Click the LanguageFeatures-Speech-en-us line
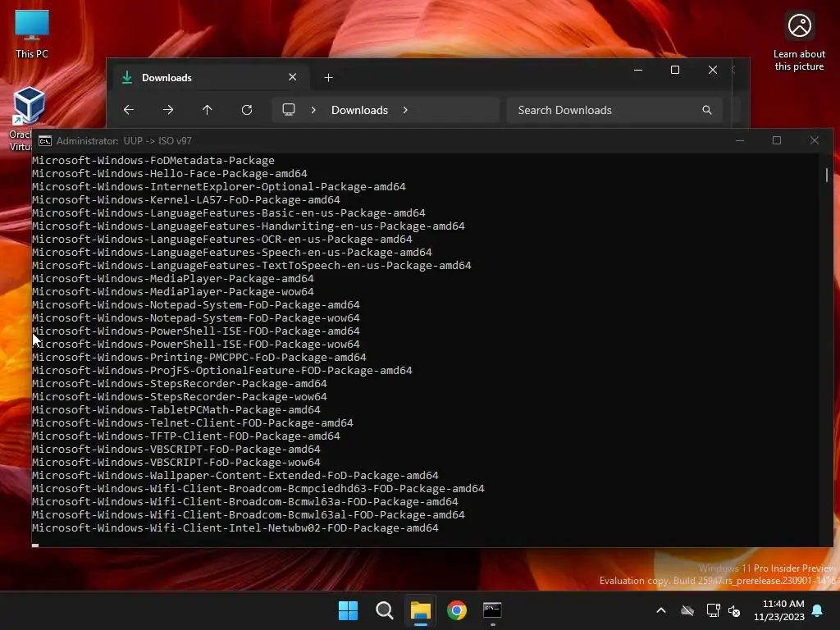 (232, 253)
